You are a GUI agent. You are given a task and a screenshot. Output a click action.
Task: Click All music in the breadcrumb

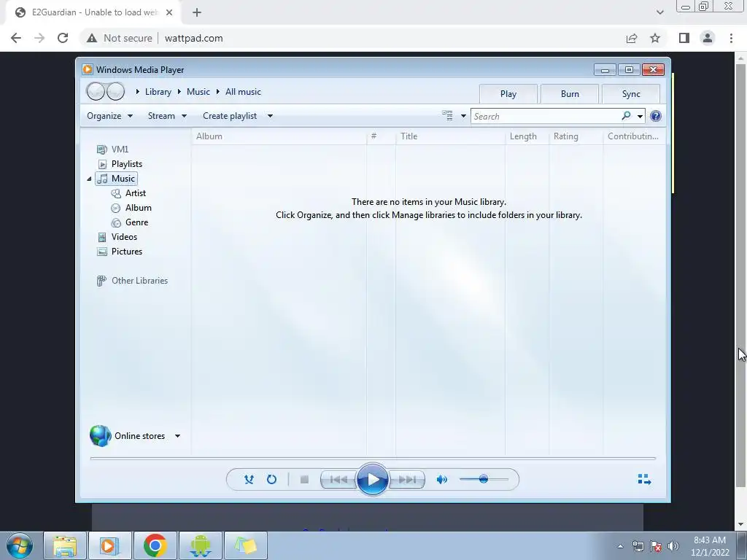click(243, 92)
